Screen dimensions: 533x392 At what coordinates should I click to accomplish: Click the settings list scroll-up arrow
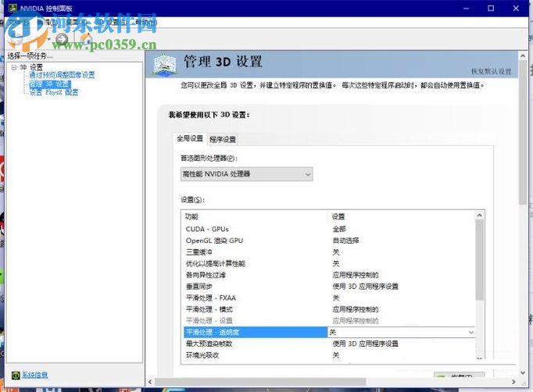coord(480,216)
